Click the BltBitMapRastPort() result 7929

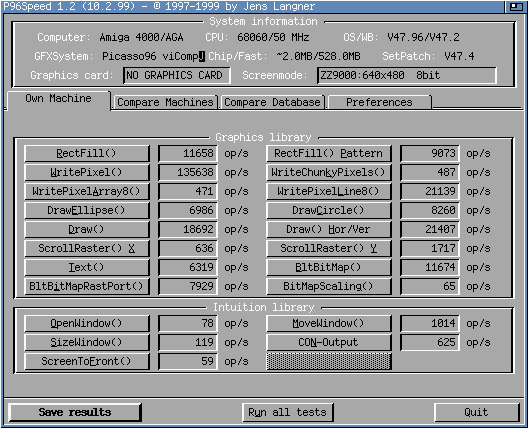point(188,286)
